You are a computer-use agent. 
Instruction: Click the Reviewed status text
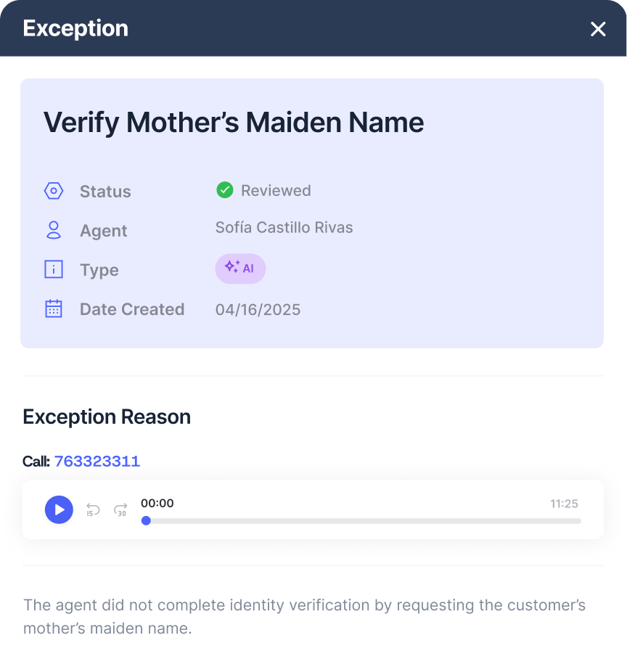coord(276,190)
